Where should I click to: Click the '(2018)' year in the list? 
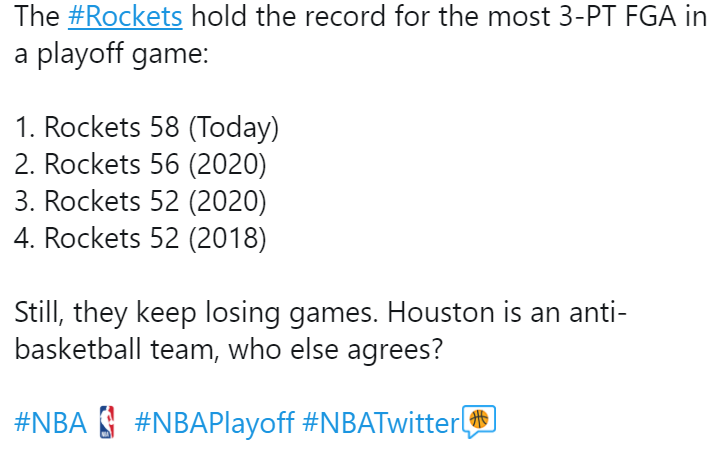(x=228, y=239)
